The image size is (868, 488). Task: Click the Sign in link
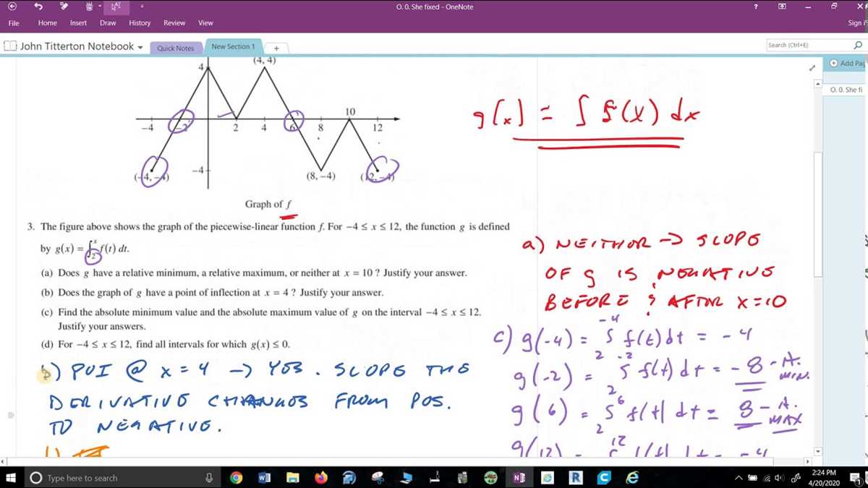856,23
